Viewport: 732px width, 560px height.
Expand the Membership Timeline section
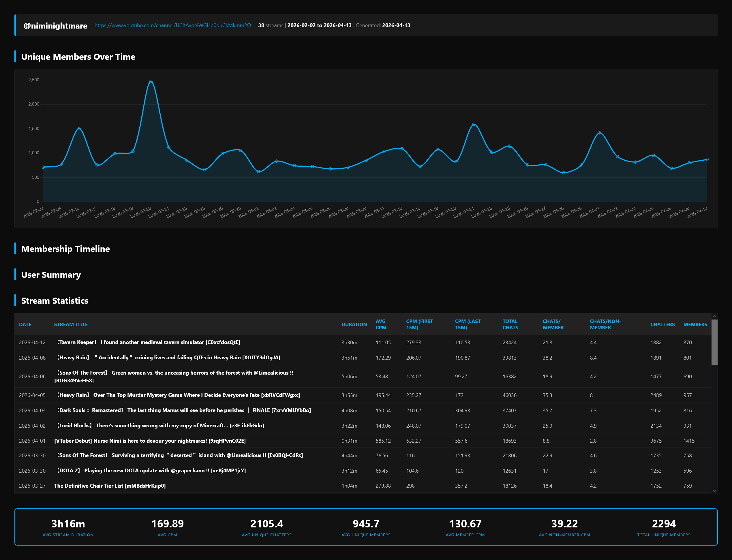[65, 249]
